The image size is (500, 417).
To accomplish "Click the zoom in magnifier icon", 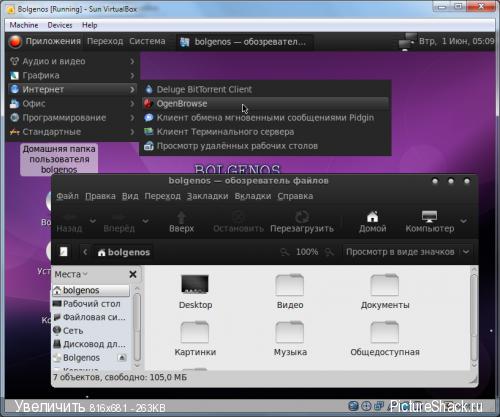I will click(x=329, y=252).
